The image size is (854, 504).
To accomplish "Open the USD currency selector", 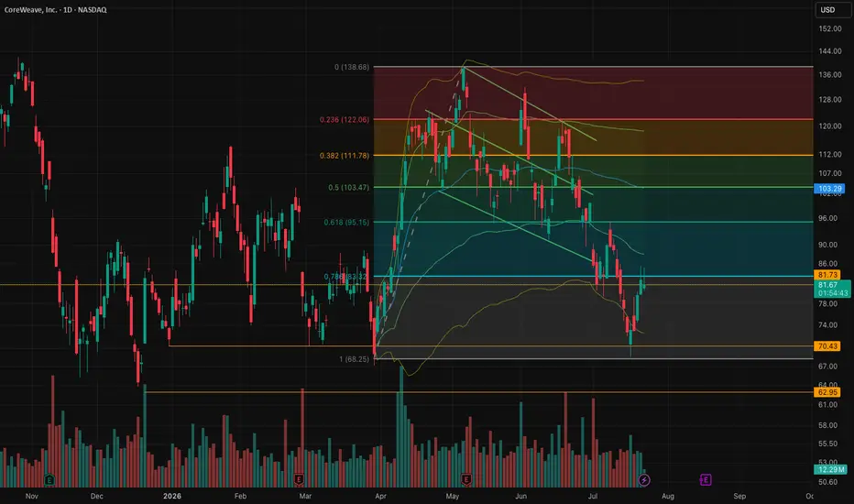I will click(833, 10).
